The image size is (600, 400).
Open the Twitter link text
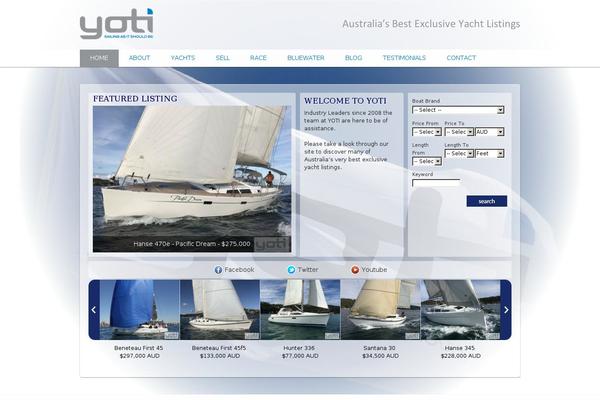click(308, 270)
